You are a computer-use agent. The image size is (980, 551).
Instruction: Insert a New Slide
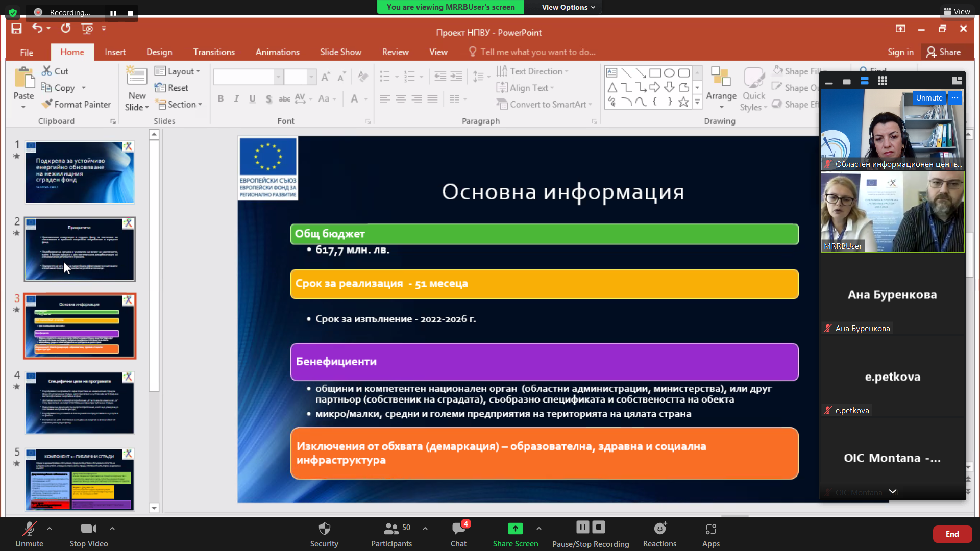(x=137, y=89)
